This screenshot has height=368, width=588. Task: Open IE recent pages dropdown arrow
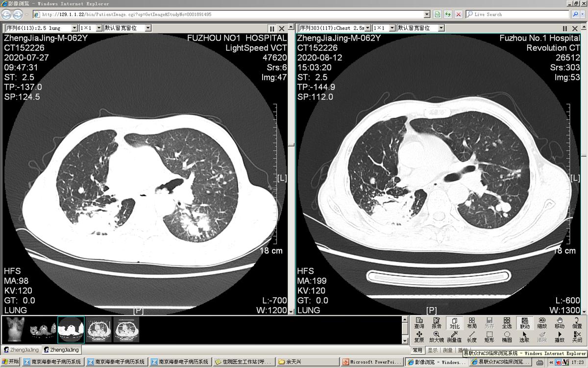point(26,15)
